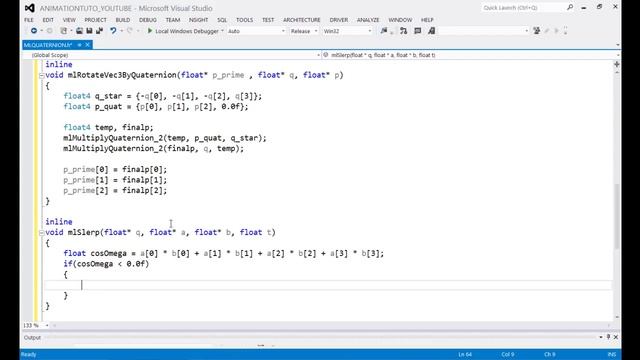The image size is (640, 360).
Task: Click the Visual Studio logo icon
Action: 29,8
